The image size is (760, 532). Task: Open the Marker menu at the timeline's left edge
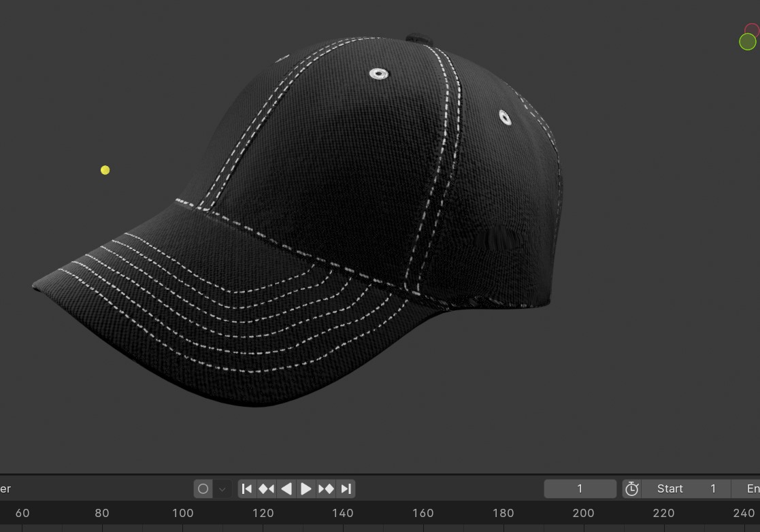pyautogui.click(x=5, y=488)
